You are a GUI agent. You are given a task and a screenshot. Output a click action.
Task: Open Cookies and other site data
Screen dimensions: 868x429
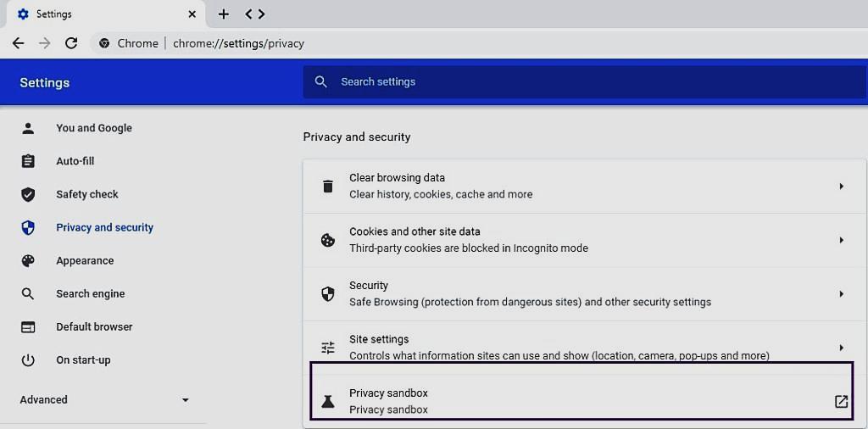(584, 240)
